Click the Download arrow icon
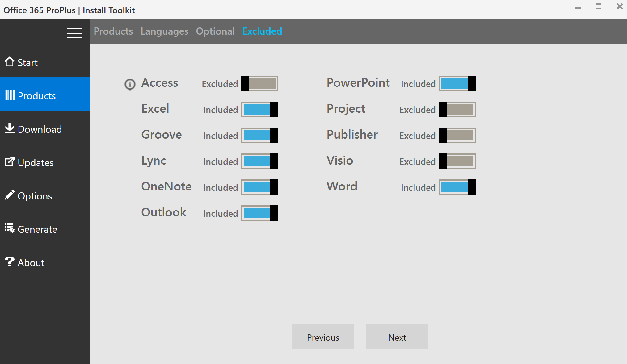The width and height of the screenshot is (627, 364). [10, 128]
